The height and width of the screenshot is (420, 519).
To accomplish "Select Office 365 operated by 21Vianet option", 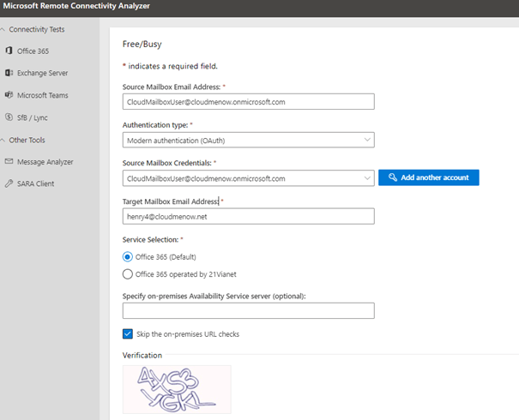I will (128, 274).
